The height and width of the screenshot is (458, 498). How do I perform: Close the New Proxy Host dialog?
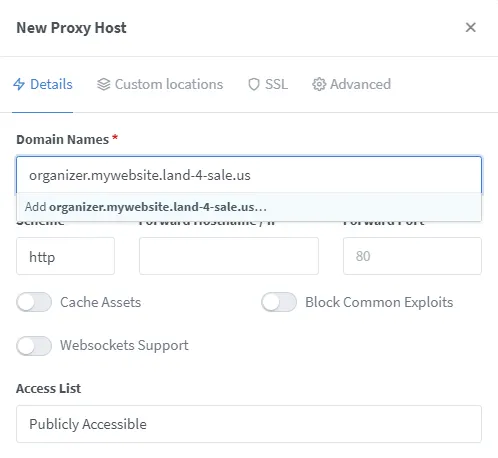coord(471,27)
